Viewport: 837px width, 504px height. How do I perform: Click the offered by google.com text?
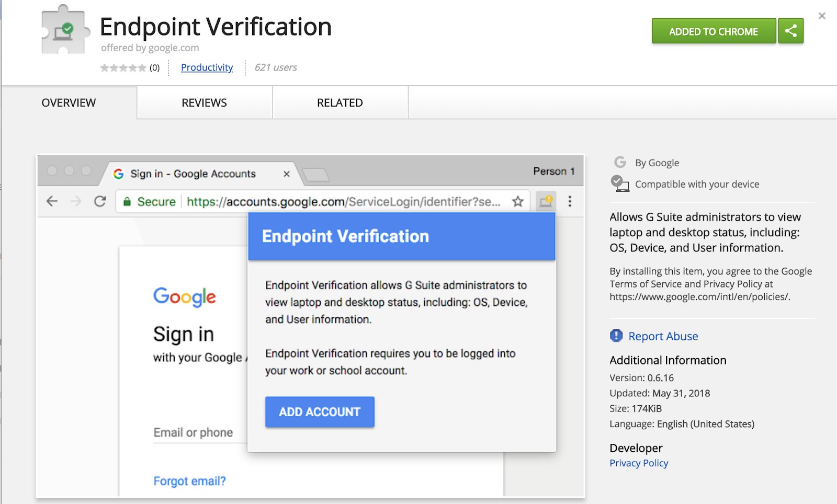coord(150,48)
